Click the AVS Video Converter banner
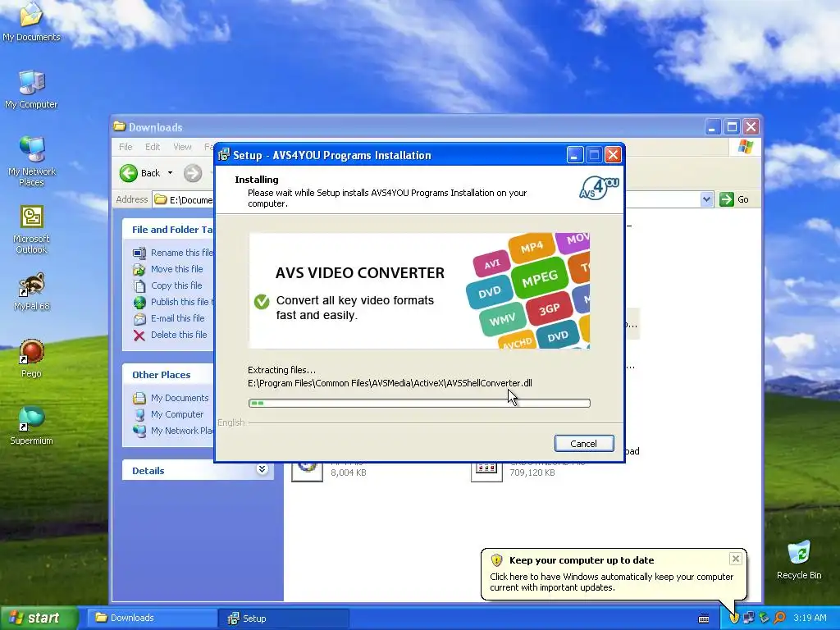This screenshot has height=630, width=840. [419, 290]
